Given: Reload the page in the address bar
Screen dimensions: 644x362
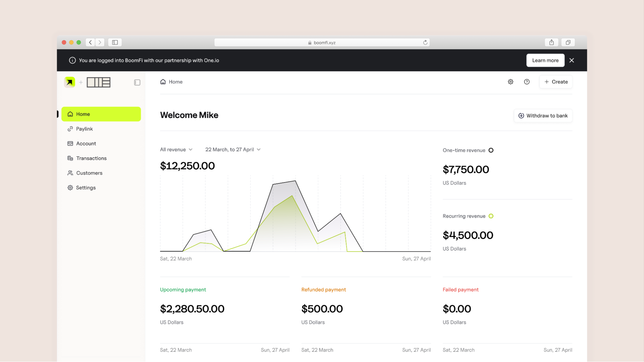Looking at the screenshot, I should pos(425,42).
